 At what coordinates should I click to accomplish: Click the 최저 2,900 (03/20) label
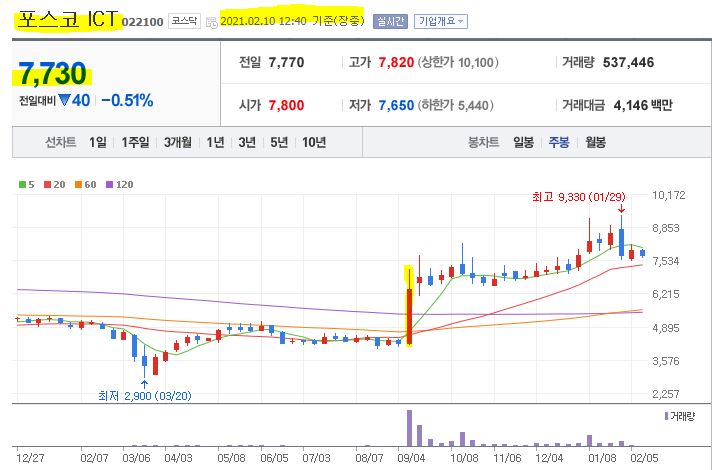pos(145,396)
